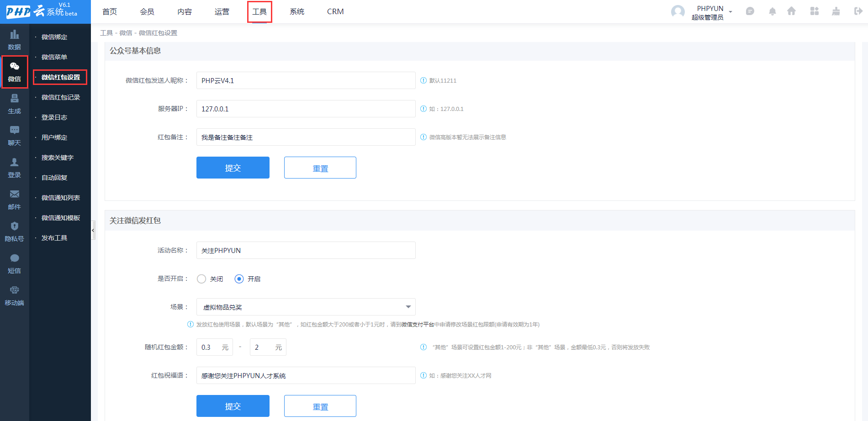This screenshot has width=868, height=421.
Task: Click 重置 in the 公众号基本信息 section
Action: coord(320,168)
